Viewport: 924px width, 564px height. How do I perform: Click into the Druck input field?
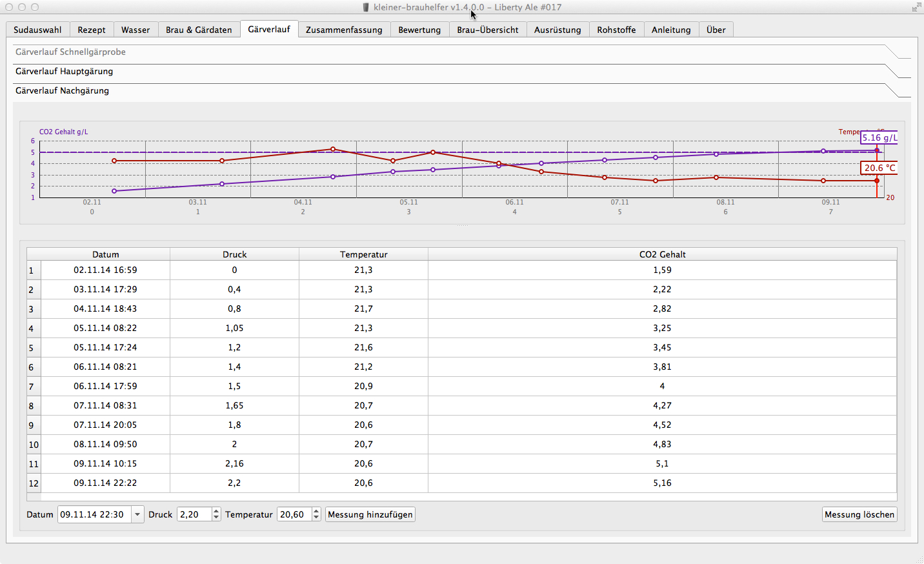click(194, 514)
